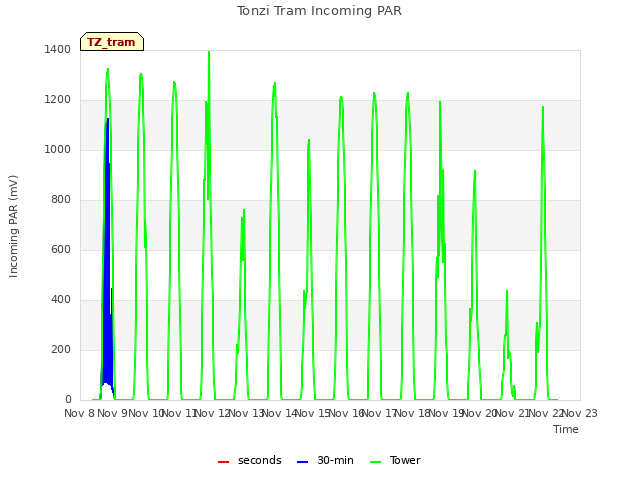This screenshot has height=480, width=640.
Task: Click the red seconds legend swatch
Action: (223, 462)
